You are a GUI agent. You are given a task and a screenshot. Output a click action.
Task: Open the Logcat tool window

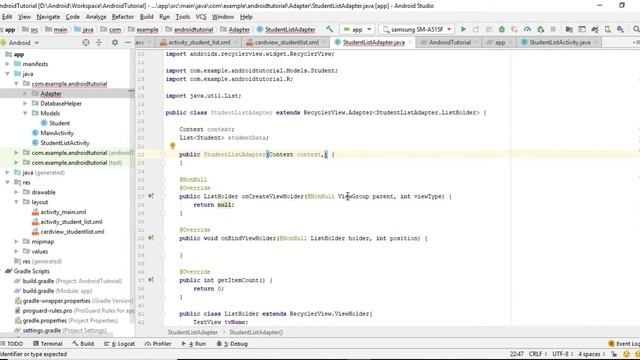coord(120,344)
